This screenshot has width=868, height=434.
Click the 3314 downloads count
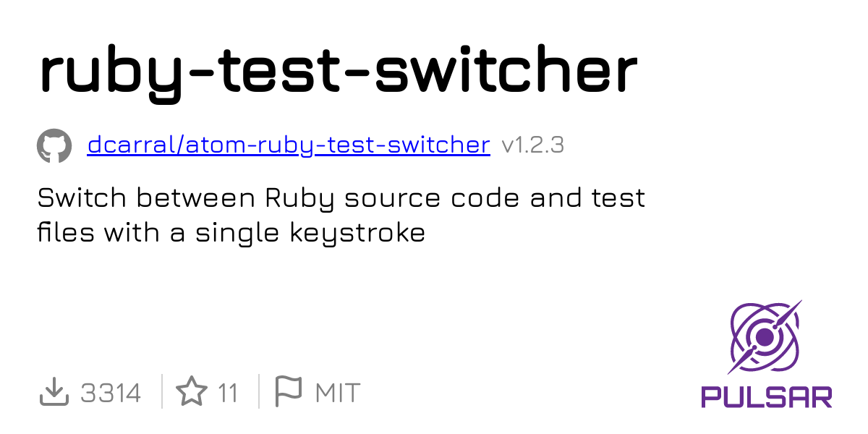(x=111, y=393)
